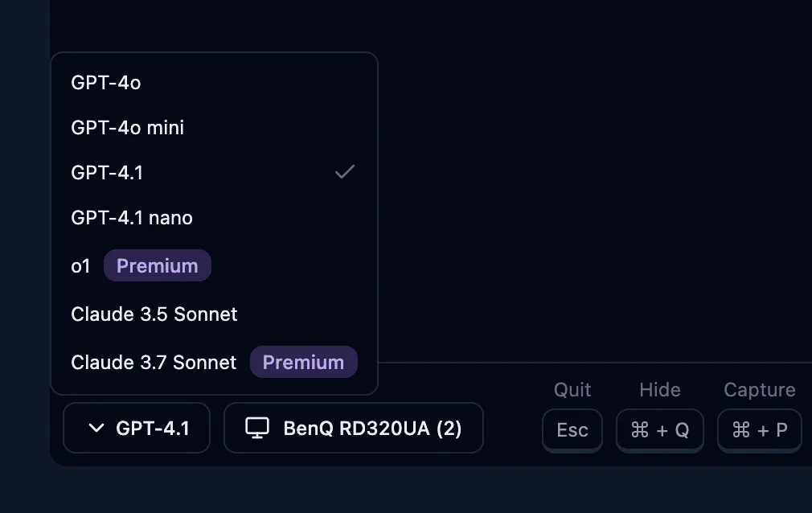The height and width of the screenshot is (513, 812).
Task: Select GPT-4.1 nano as the model
Action: (x=131, y=217)
